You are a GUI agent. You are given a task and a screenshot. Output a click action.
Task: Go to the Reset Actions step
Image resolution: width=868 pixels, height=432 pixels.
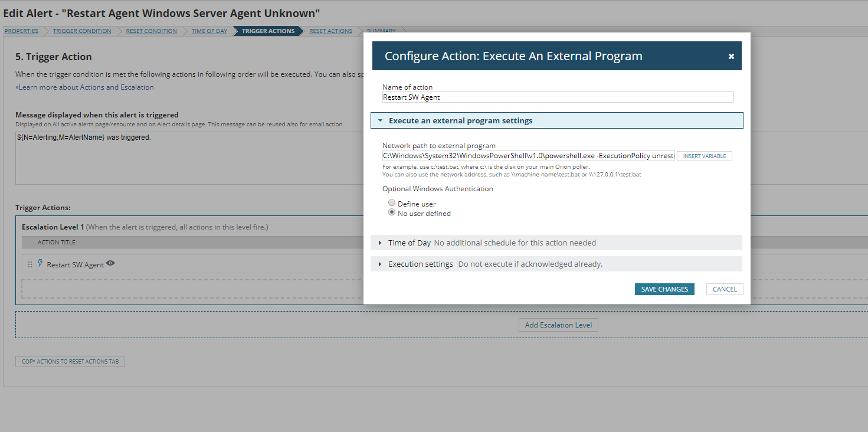coord(330,31)
